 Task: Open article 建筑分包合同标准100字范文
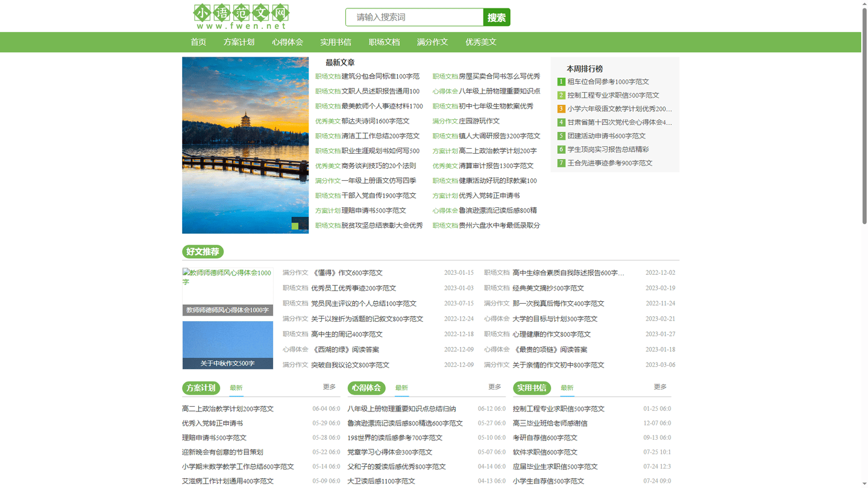click(x=380, y=77)
